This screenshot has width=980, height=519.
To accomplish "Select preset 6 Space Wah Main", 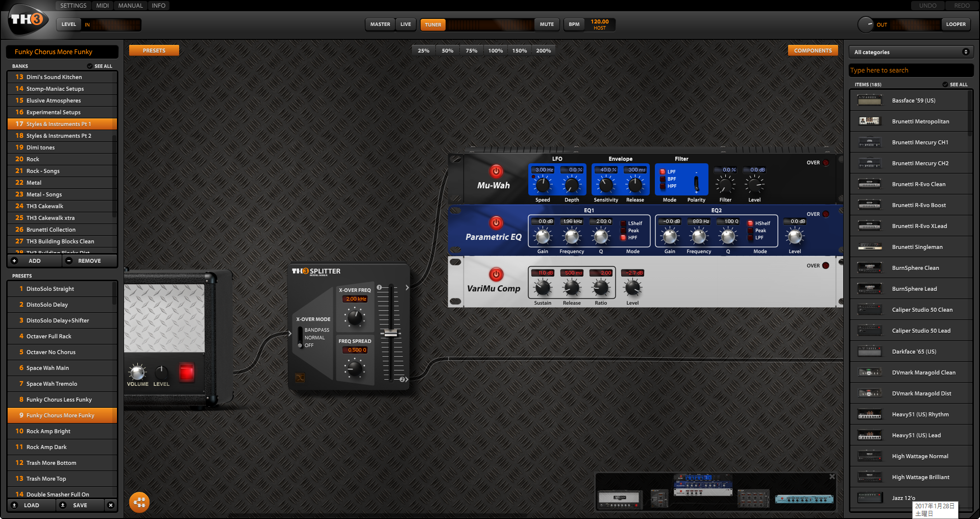I will pyautogui.click(x=62, y=368).
